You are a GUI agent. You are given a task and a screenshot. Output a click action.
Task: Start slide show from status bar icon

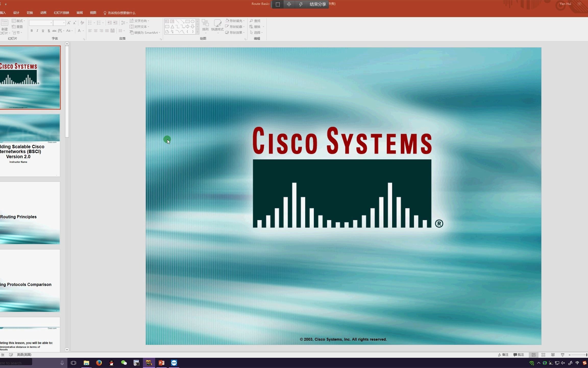pos(562,355)
